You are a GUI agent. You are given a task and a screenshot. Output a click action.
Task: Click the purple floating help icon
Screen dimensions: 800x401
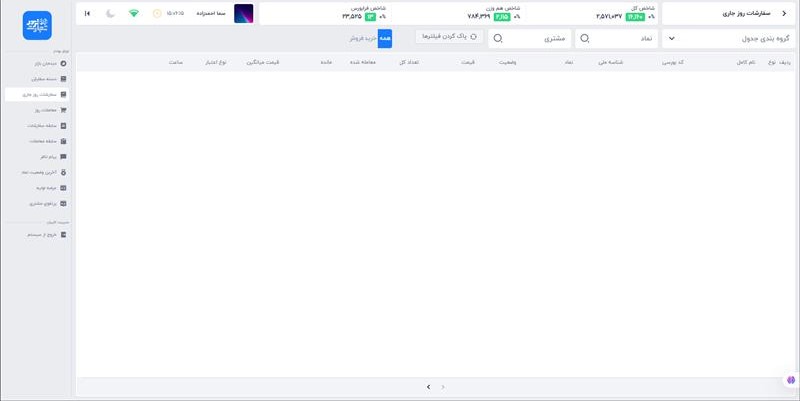point(790,381)
